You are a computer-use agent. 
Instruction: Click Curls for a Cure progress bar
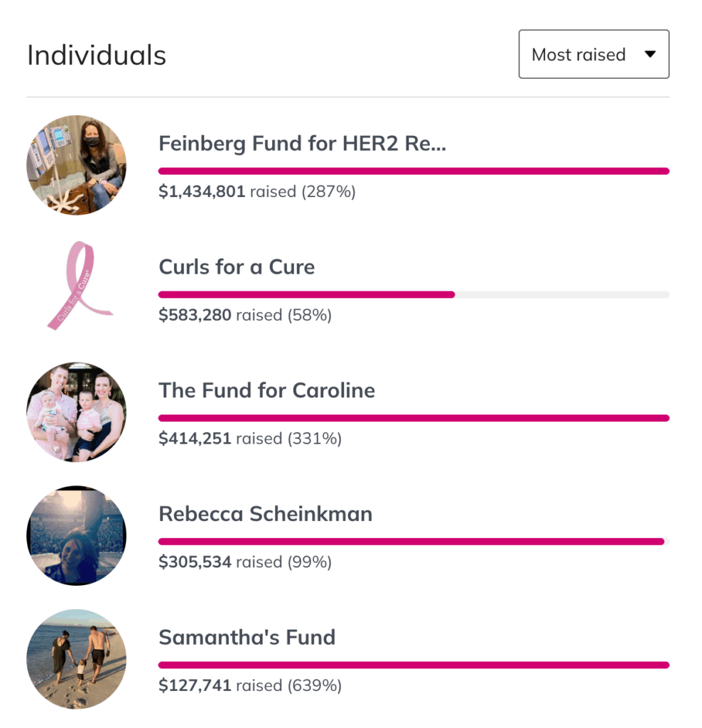(414, 294)
